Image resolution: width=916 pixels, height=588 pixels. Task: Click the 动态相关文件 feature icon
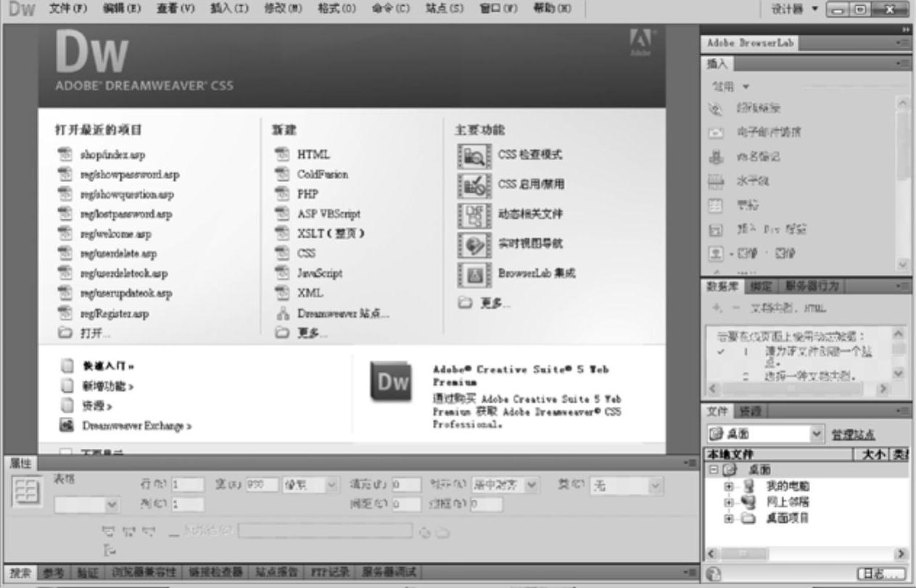click(474, 215)
